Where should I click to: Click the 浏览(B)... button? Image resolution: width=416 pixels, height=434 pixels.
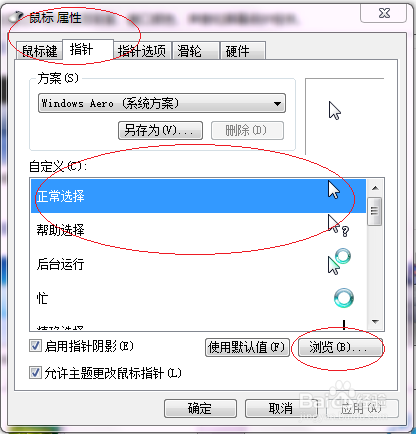340,348
